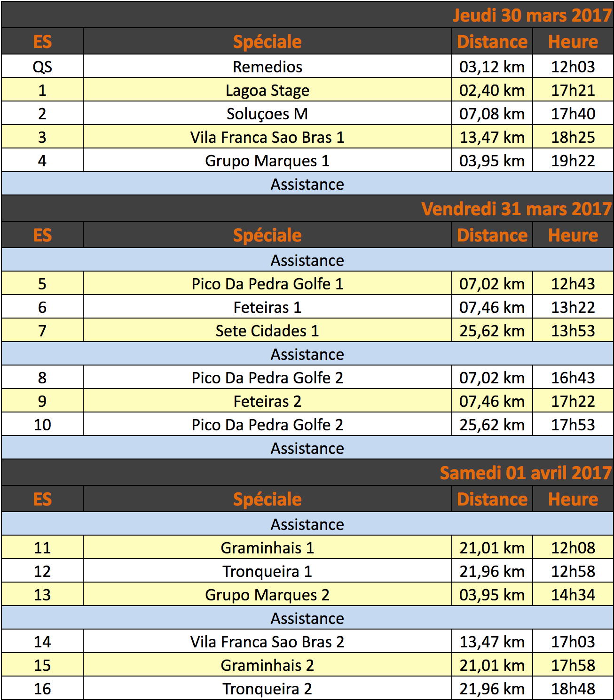Viewport: 614px width, 700px height.
Task: Click the Jeudi 30 mars 2017 header
Action: [x=532, y=15]
